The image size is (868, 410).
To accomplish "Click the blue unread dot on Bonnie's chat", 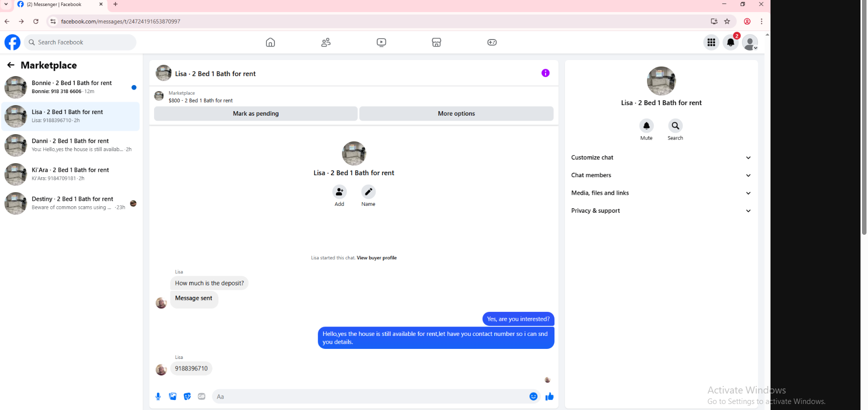I will tap(134, 88).
